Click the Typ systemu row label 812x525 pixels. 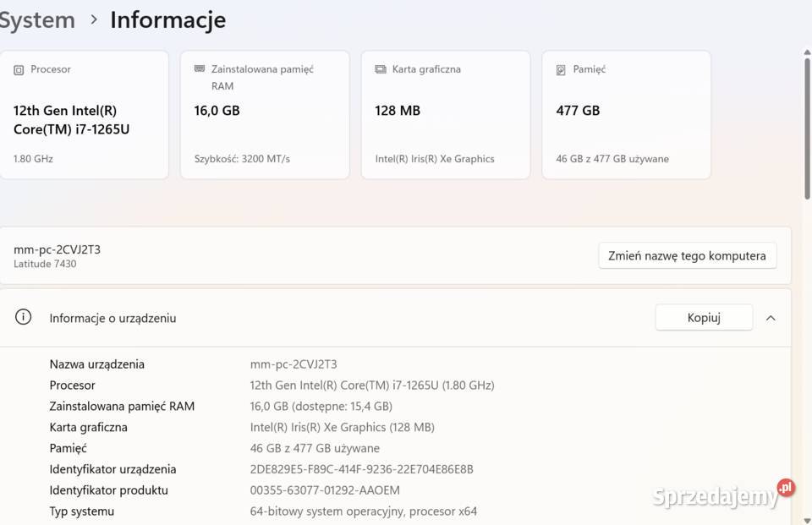[x=82, y=511]
